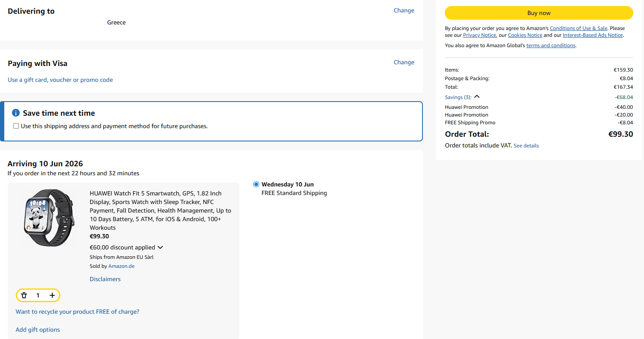Image resolution: width=644 pixels, height=339 pixels.
Task: Increase quantity with the plus icon
Action: [x=52, y=295]
